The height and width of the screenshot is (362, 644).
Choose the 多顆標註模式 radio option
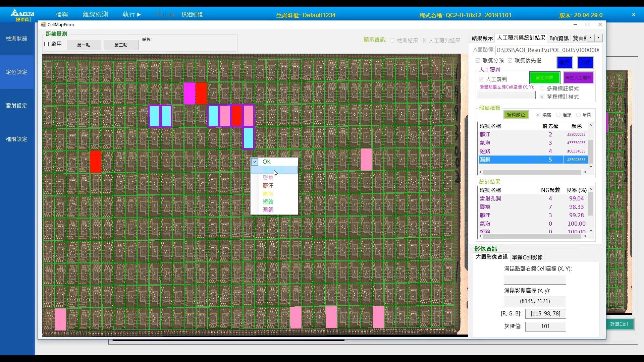[x=542, y=88]
